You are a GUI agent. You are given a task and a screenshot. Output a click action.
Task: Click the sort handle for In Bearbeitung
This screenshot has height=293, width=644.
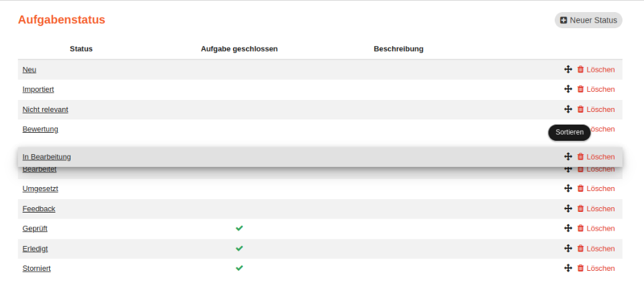pos(568,156)
